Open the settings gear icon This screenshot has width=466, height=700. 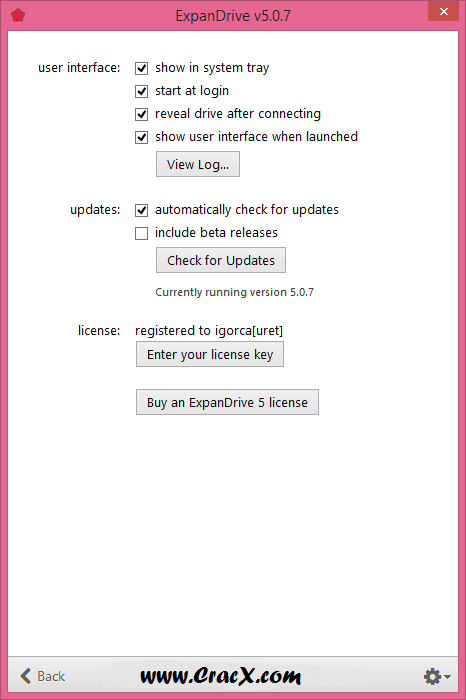point(432,676)
